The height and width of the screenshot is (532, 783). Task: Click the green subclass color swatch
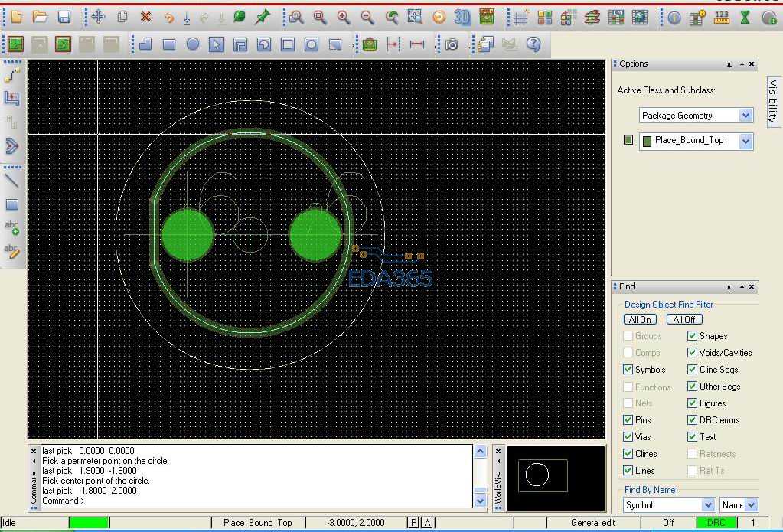tap(628, 140)
